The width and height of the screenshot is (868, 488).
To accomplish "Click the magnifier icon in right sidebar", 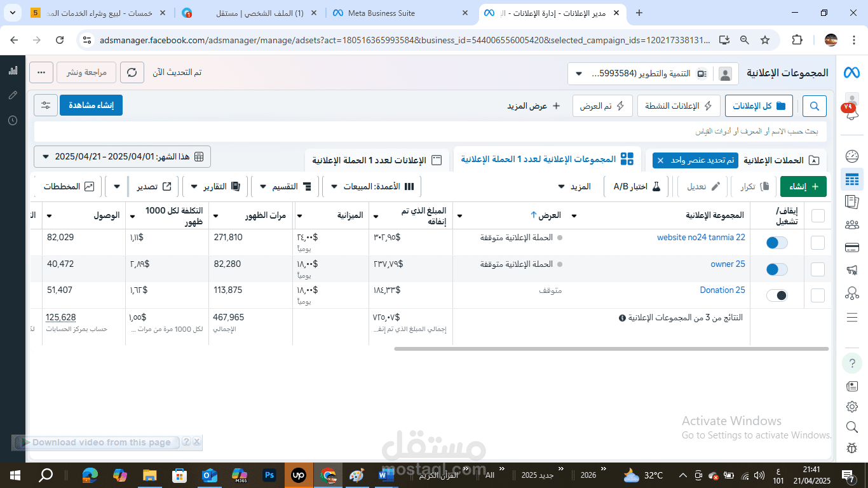I will (x=852, y=427).
